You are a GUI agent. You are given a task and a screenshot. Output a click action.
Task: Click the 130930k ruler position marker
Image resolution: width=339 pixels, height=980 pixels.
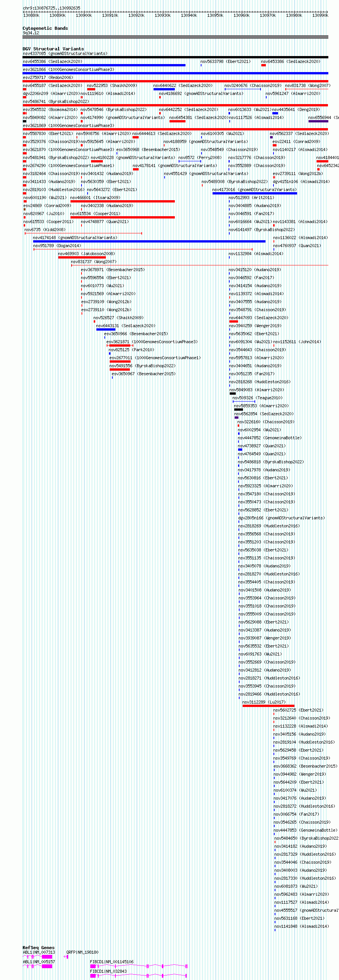(163, 15)
